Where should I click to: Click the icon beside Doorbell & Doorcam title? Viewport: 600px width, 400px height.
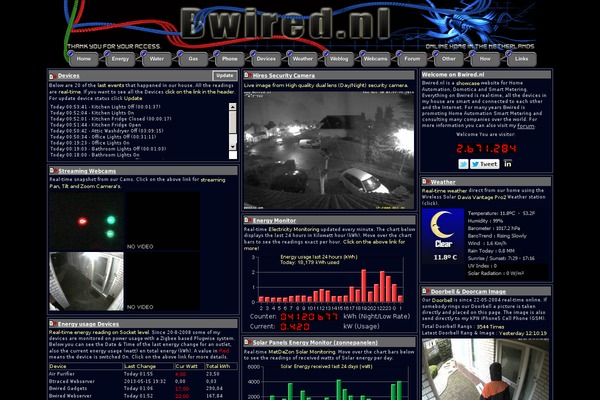tap(426, 291)
